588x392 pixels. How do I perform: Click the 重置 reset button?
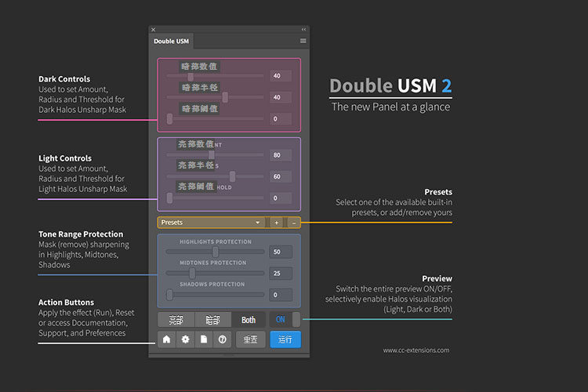[251, 339]
